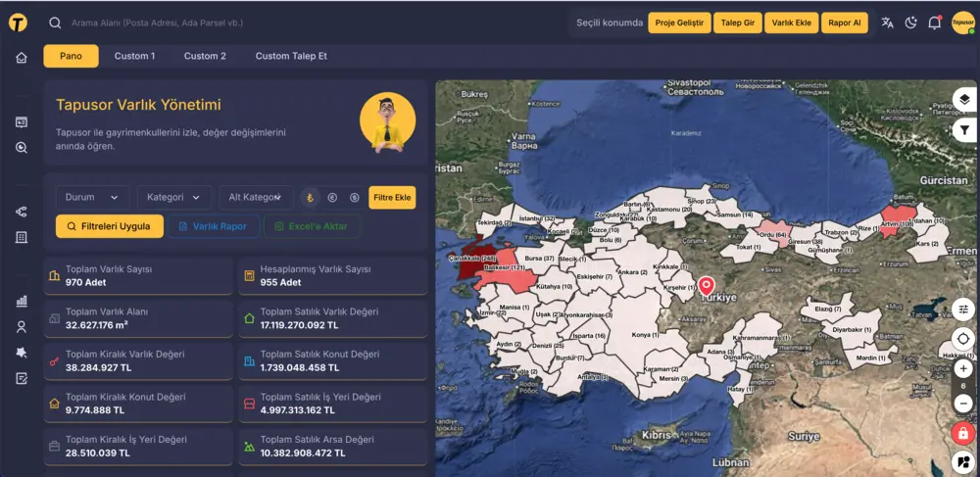Image resolution: width=980 pixels, height=477 pixels.
Task: Click the Rapor Al button
Action: (x=845, y=24)
